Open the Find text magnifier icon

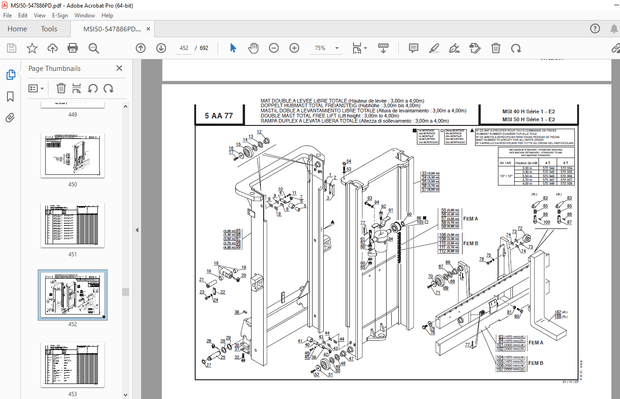point(94,48)
